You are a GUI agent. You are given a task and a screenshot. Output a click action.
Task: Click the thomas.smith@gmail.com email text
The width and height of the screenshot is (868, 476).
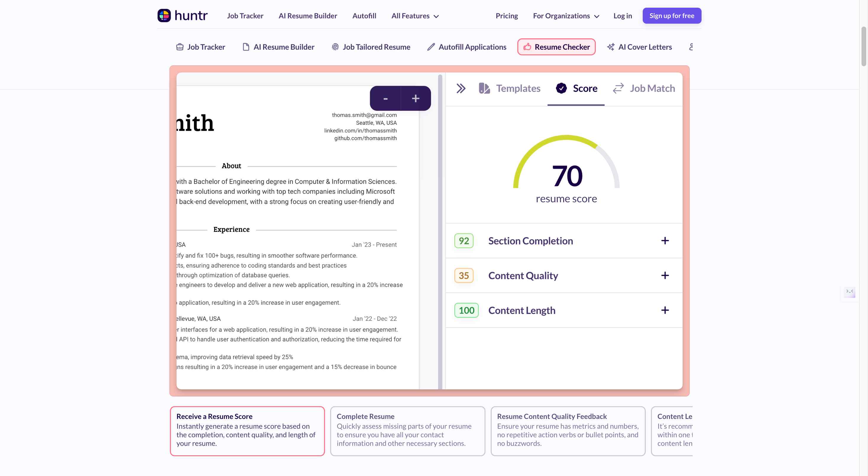click(x=364, y=115)
